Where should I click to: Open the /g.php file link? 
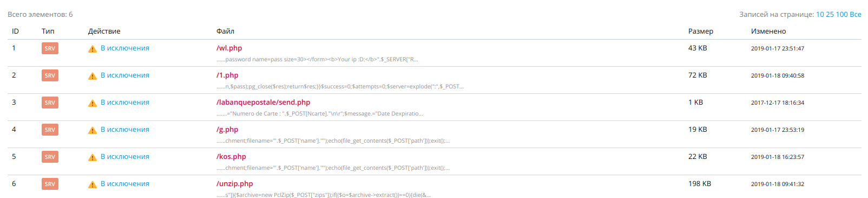(227, 130)
